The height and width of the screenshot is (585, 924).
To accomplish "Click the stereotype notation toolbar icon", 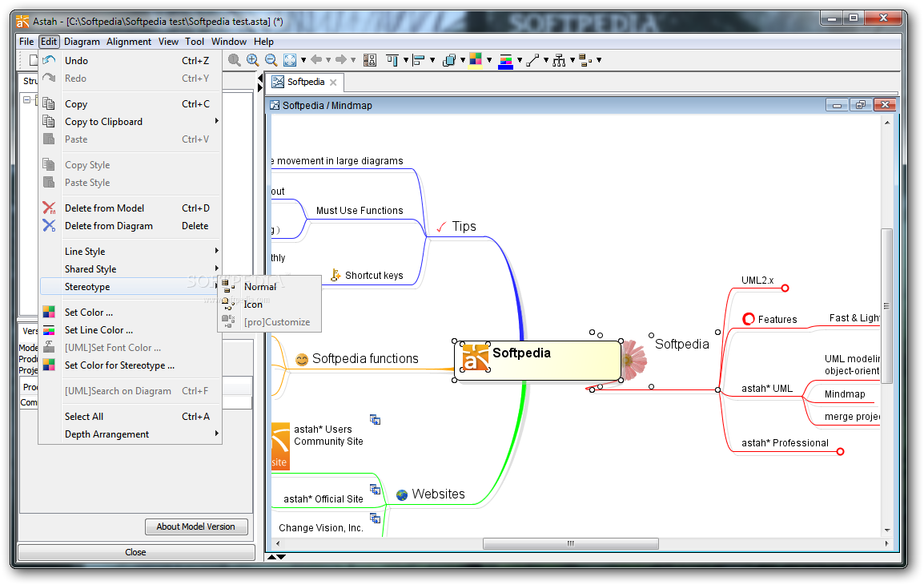I will coord(585,60).
